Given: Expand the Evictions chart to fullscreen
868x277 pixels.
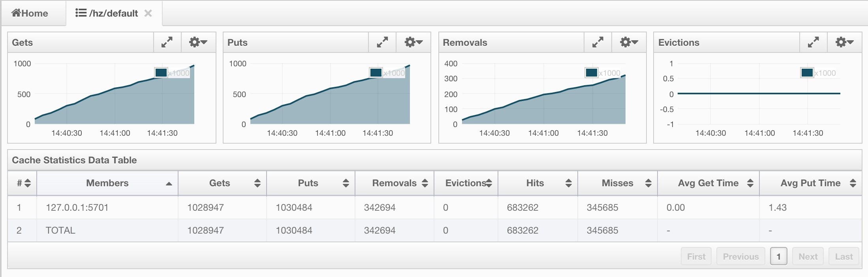Looking at the screenshot, I should pyautogui.click(x=814, y=42).
